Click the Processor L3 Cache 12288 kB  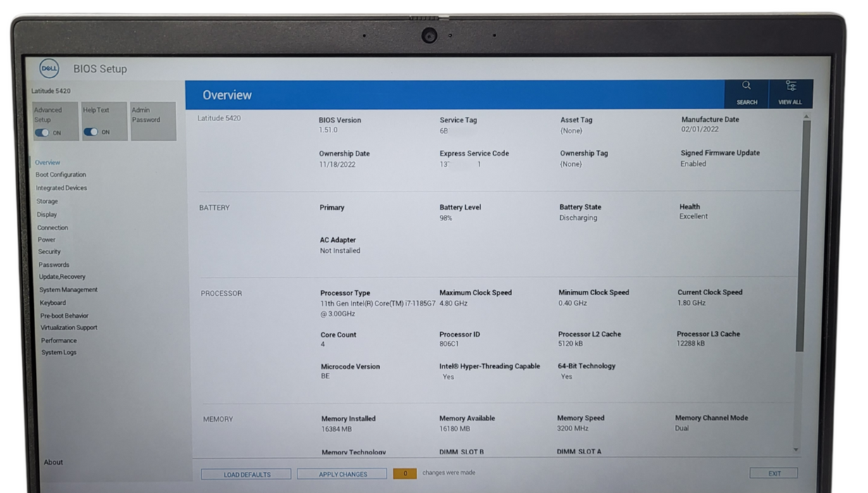(x=691, y=344)
